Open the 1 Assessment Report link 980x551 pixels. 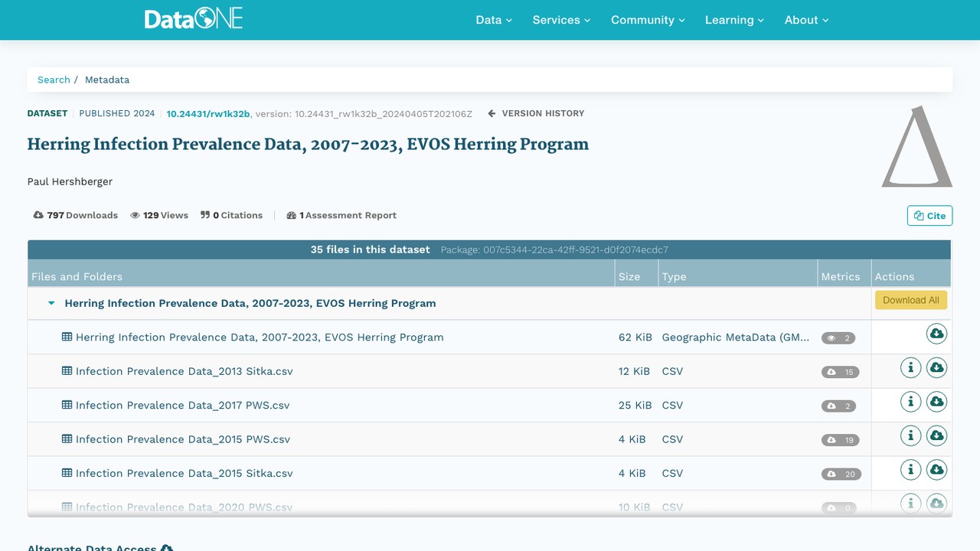click(341, 215)
